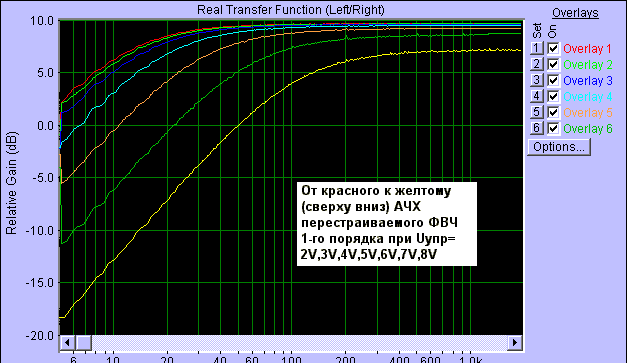The height and width of the screenshot is (363, 627).
Task: Toggle the Overlay 6 checkbox
Action: pyautogui.click(x=553, y=129)
